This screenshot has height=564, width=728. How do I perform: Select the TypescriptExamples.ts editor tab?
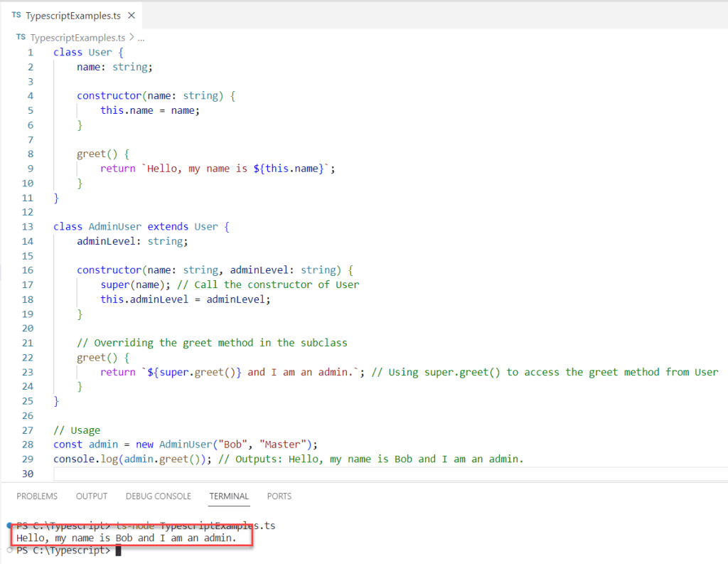(73, 16)
